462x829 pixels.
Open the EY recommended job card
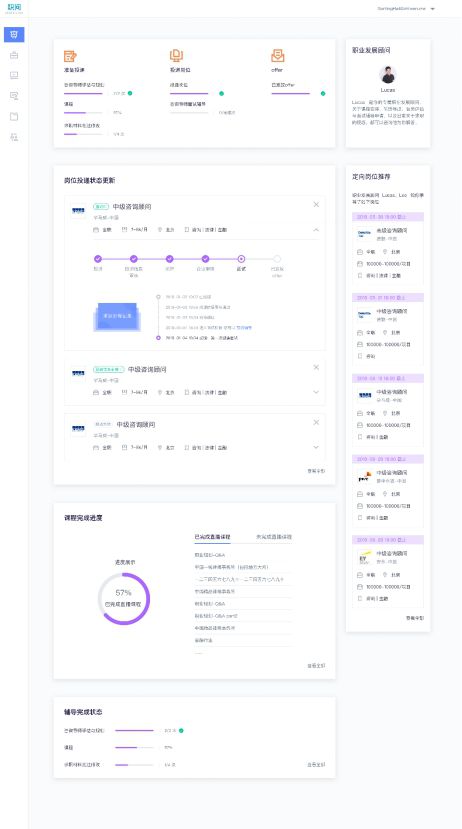(x=388, y=576)
